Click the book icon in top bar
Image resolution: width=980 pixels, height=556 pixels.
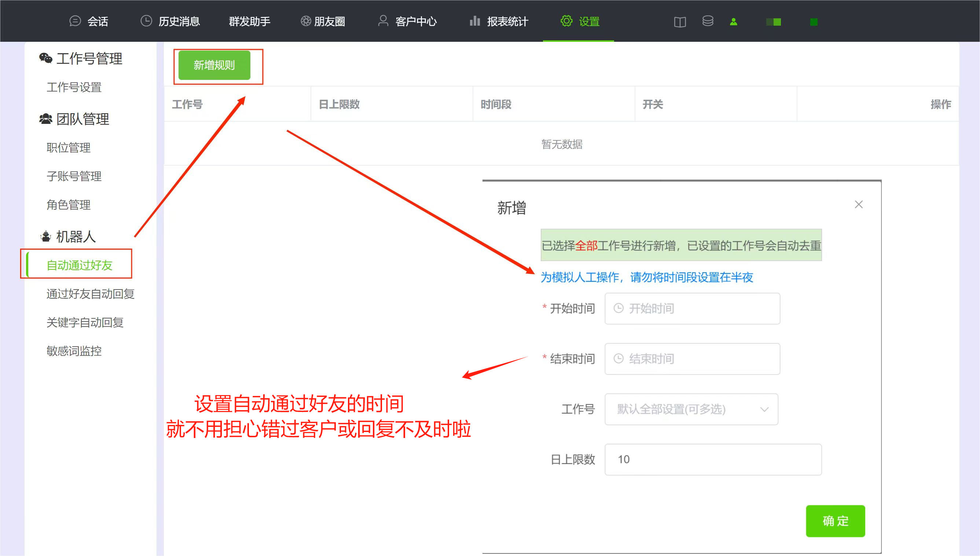coord(680,22)
